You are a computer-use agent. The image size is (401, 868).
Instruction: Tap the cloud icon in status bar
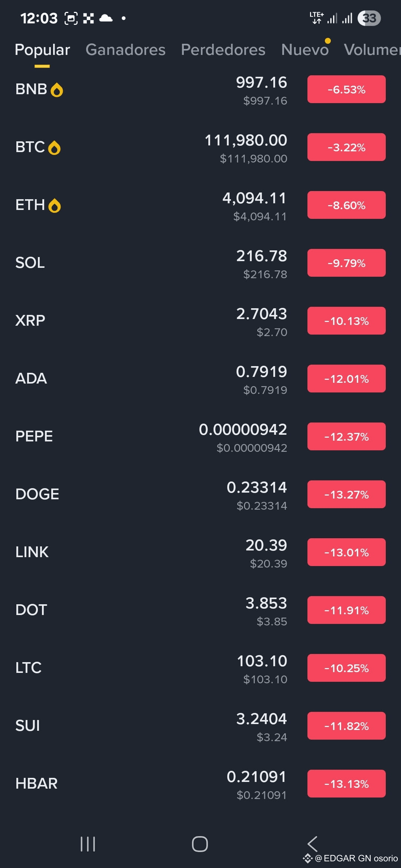coord(106,18)
